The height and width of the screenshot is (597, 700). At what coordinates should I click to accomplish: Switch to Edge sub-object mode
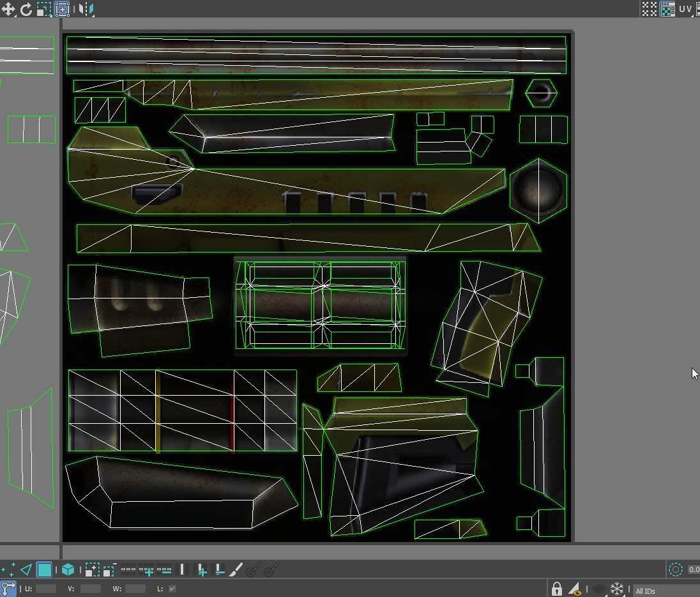(26, 570)
